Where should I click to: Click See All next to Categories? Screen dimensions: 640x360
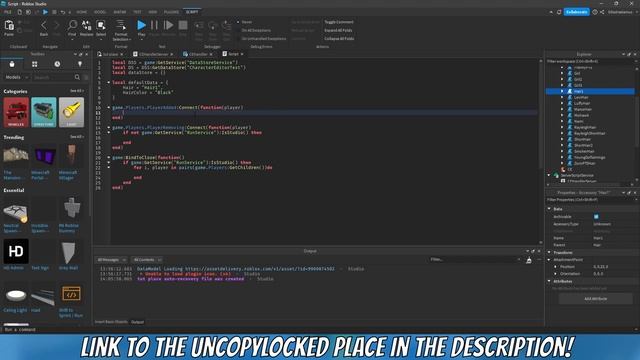tap(76, 91)
